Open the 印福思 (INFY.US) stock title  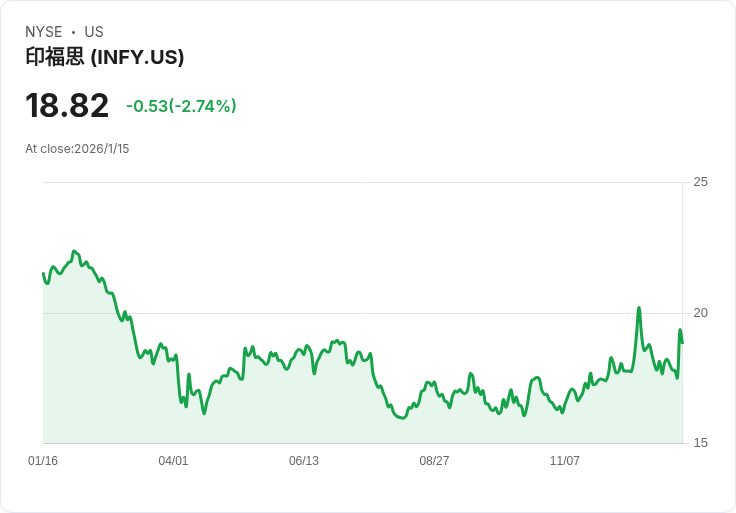pos(105,58)
